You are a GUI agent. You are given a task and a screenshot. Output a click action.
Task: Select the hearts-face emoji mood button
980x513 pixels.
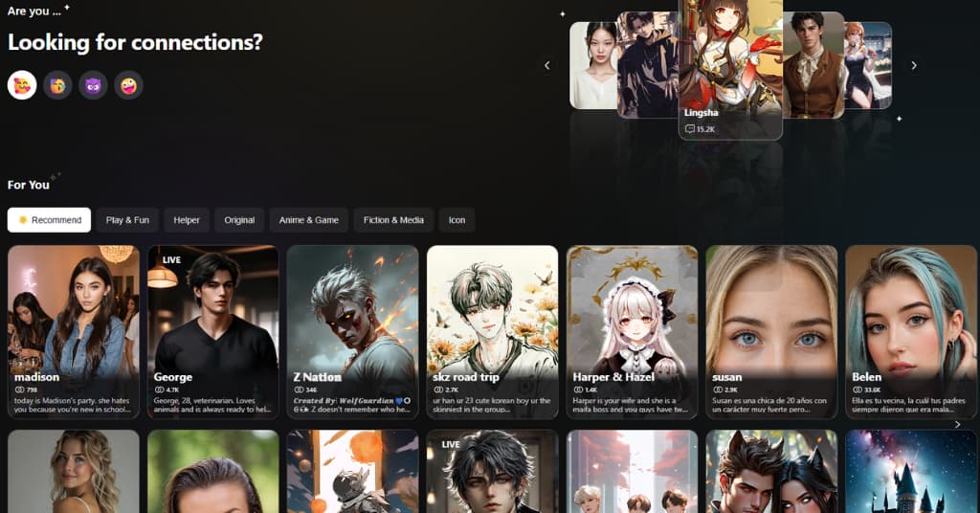(x=22, y=85)
